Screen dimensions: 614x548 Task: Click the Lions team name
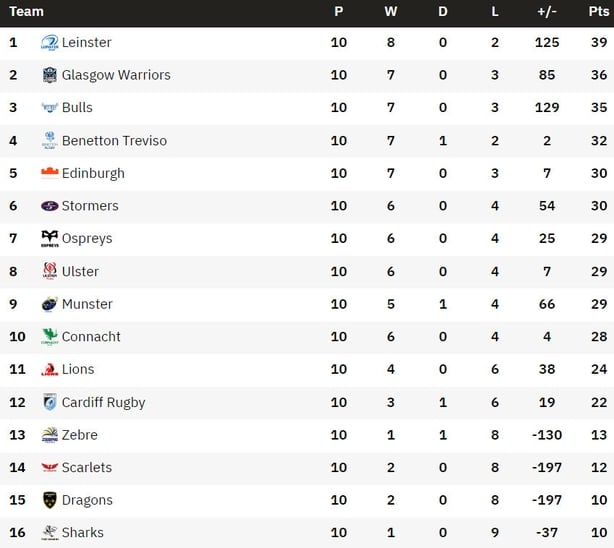pyautogui.click(x=78, y=369)
